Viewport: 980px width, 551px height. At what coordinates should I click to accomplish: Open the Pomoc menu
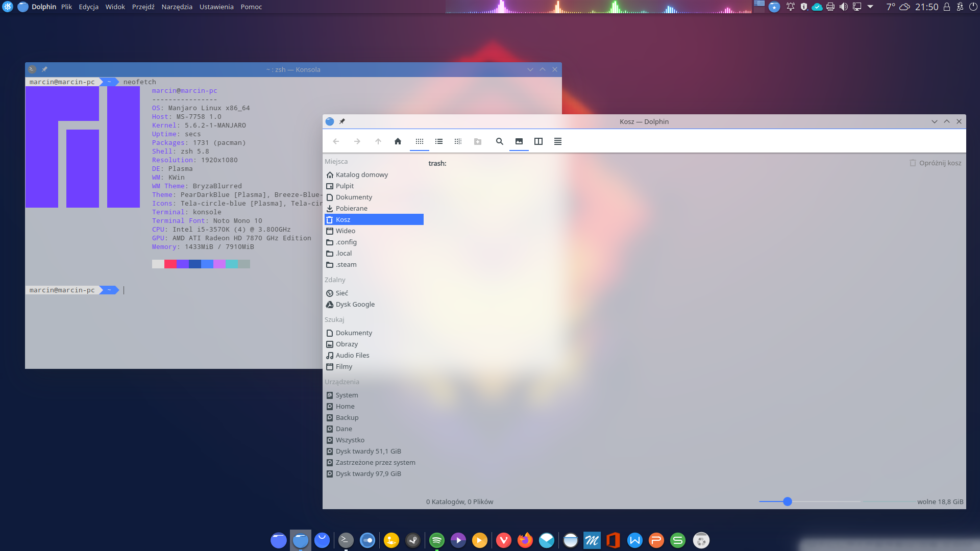[x=251, y=7]
